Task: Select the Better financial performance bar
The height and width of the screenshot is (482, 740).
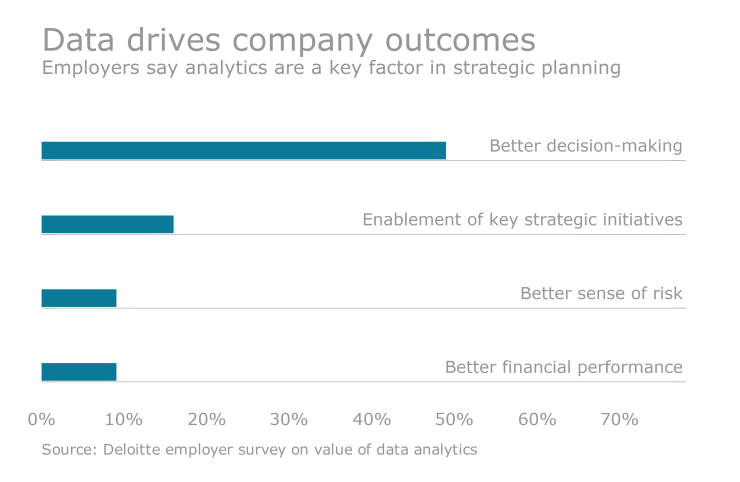Action: click(x=79, y=372)
